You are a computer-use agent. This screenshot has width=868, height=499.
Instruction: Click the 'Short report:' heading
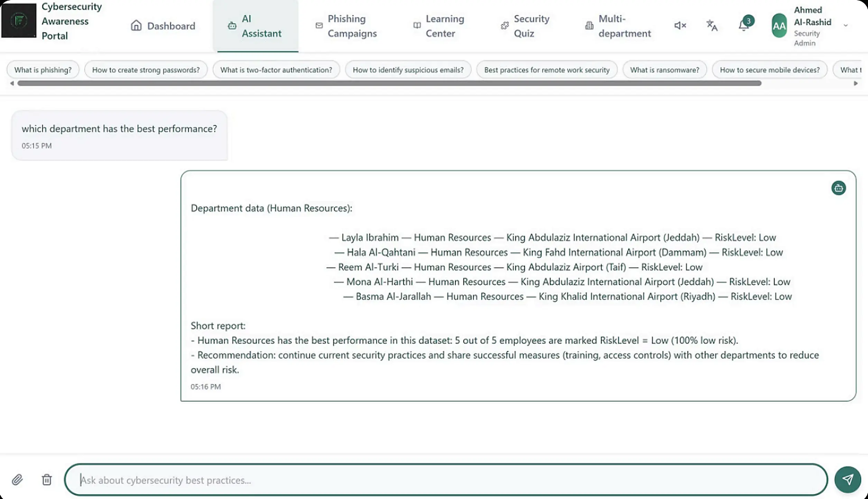[218, 326]
